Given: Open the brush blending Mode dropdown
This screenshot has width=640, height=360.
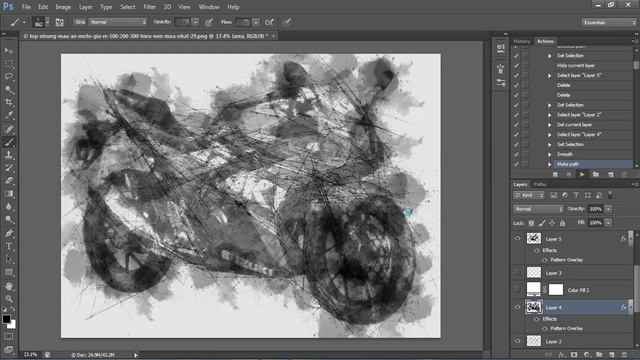Looking at the screenshot, I should [x=118, y=22].
